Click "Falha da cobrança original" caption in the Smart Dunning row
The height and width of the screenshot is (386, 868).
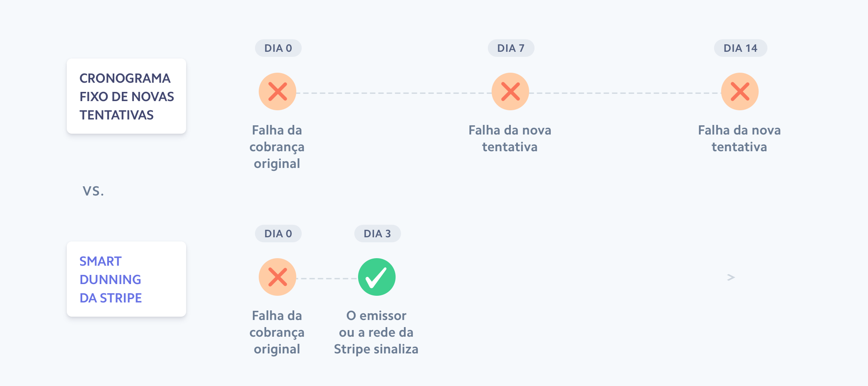277,332
